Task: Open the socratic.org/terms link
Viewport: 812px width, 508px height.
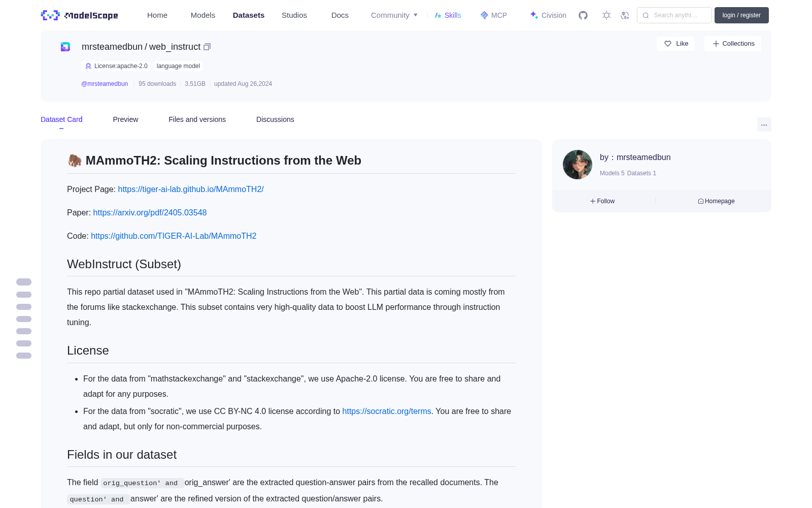Action: [x=387, y=411]
